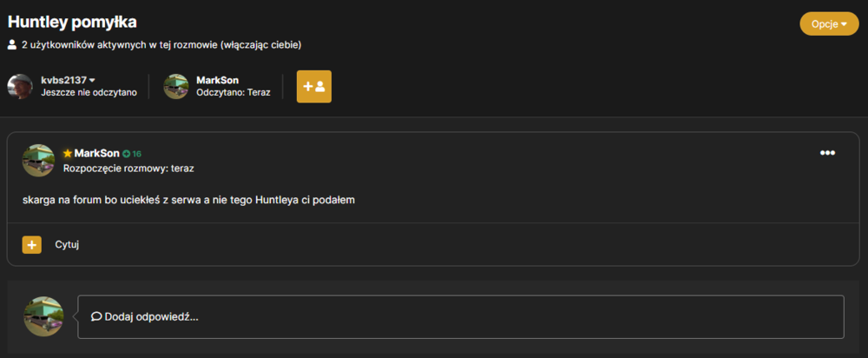Click the green reputation badge 16
The width and height of the screenshot is (868, 358).
pos(132,154)
